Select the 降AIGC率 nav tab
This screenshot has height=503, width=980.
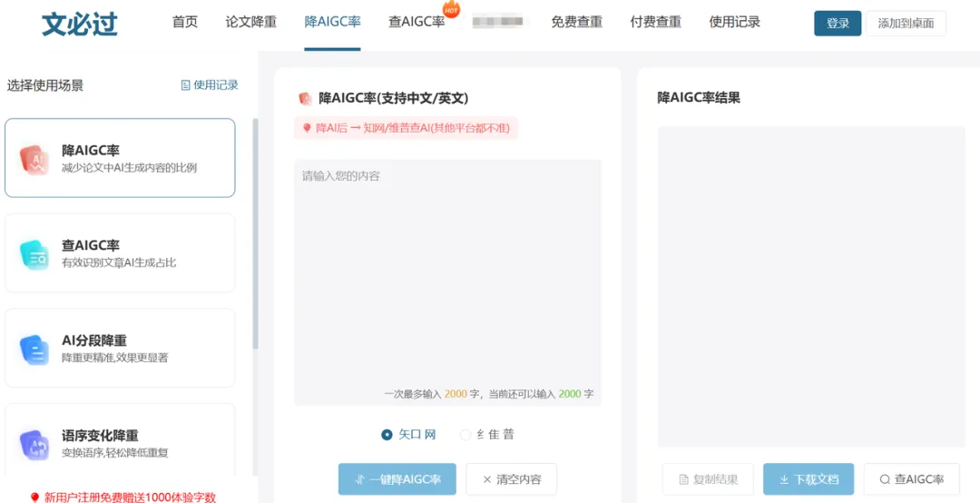click(x=332, y=23)
